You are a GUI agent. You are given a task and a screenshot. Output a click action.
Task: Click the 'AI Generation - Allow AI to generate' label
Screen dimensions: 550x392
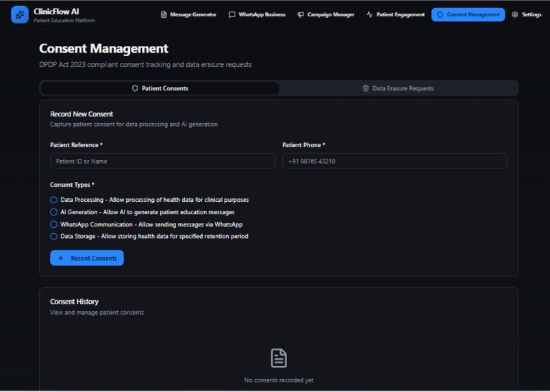click(x=147, y=212)
